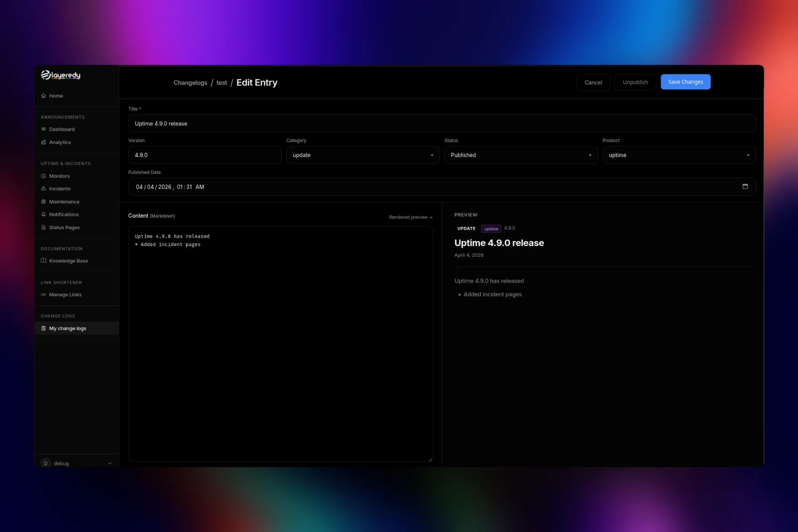Open the Published Date calendar picker
The height and width of the screenshot is (532, 798).
click(x=745, y=187)
